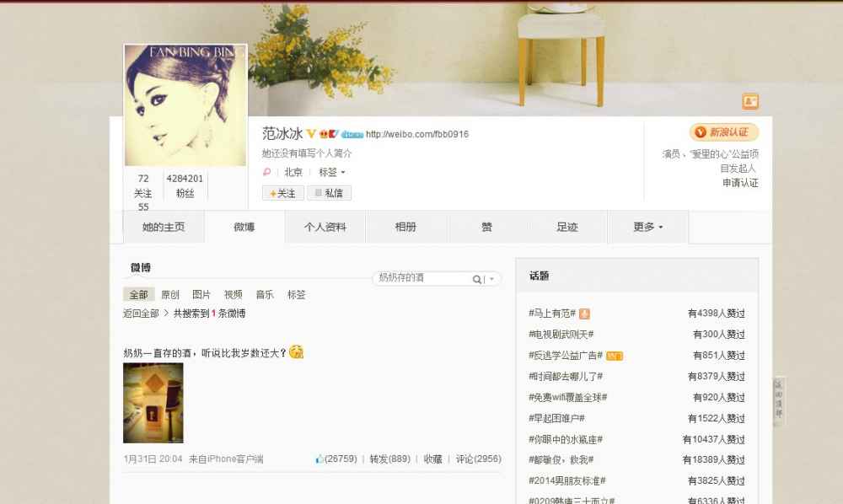Click the 私信 message button
The image size is (843, 504).
pos(329,193)
